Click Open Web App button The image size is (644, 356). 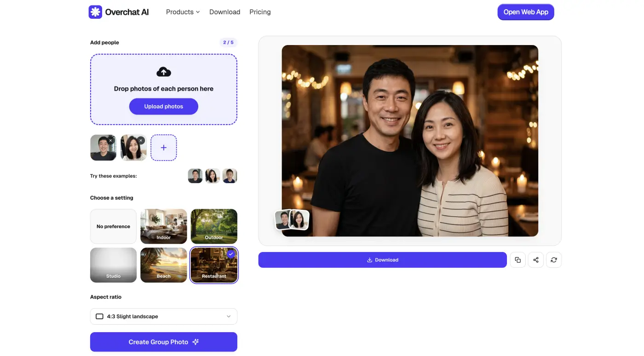(526, 12)
